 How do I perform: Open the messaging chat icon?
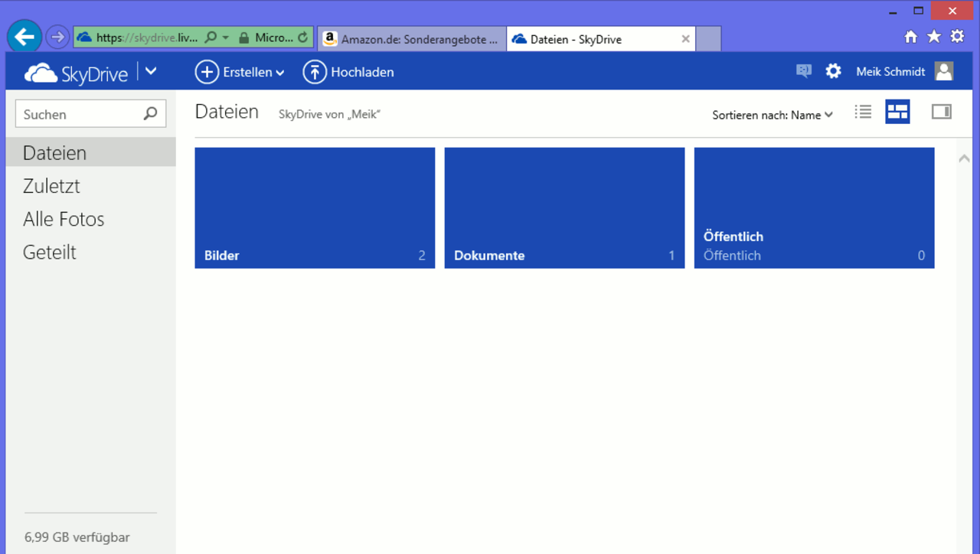[x=803, y=71]
